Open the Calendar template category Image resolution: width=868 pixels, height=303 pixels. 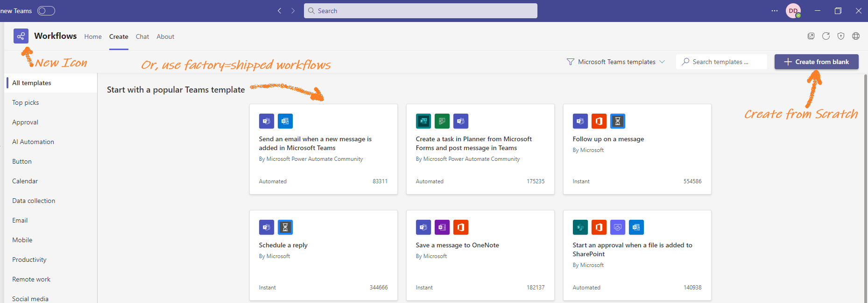click(51, 181)
